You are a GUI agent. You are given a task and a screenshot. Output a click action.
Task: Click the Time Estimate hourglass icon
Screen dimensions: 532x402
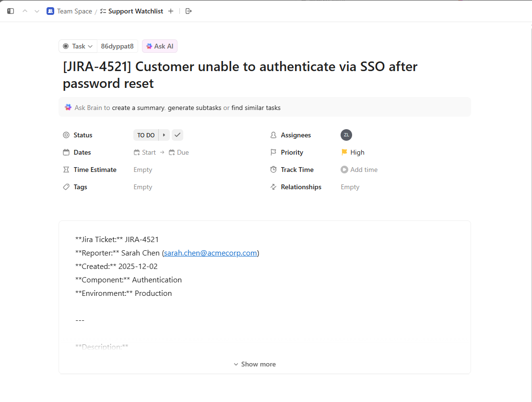pyautogui.click(x=66, y=170)
